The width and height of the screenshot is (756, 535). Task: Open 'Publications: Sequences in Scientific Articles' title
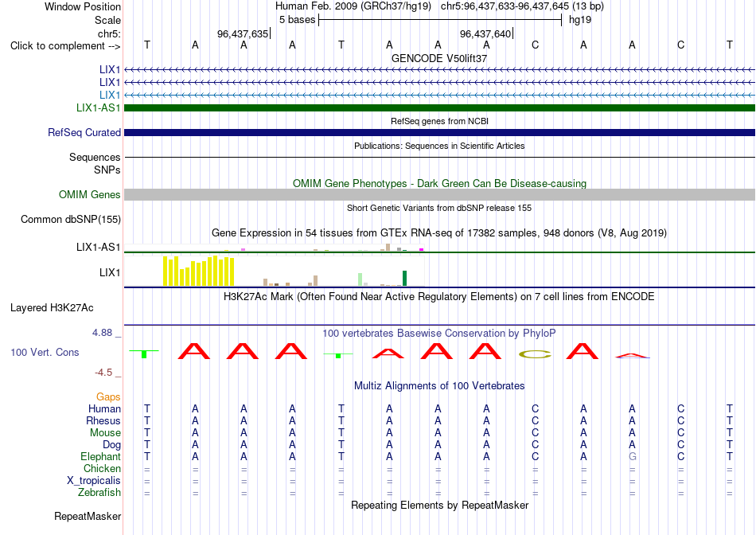pyautogui.click(x=439, y=146)
